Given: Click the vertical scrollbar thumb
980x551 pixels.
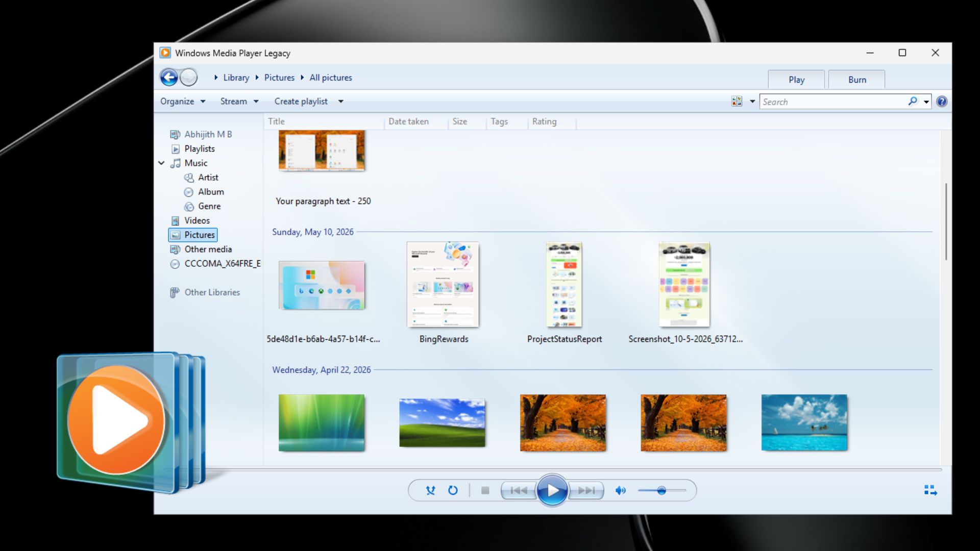Looking at the screenshot, I should [x=946, y=222].
